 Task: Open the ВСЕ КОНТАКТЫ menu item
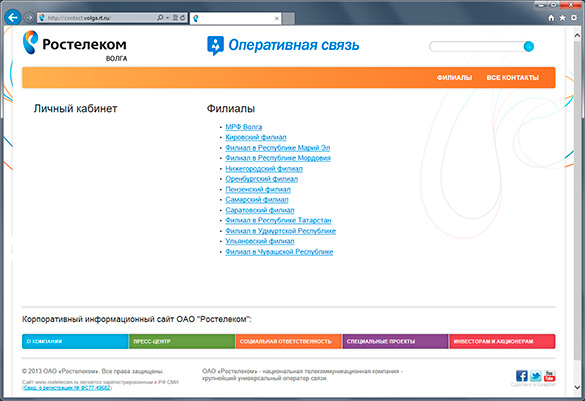512,78
